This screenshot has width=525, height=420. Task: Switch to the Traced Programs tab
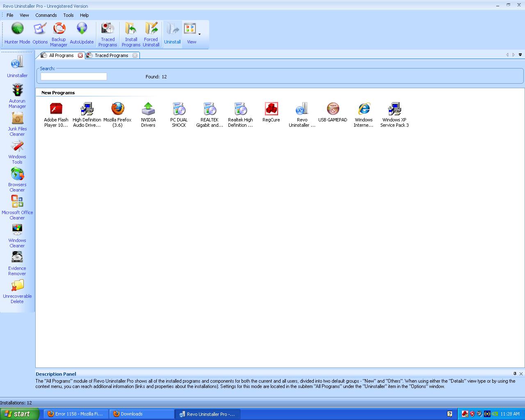tap(111, 55)
